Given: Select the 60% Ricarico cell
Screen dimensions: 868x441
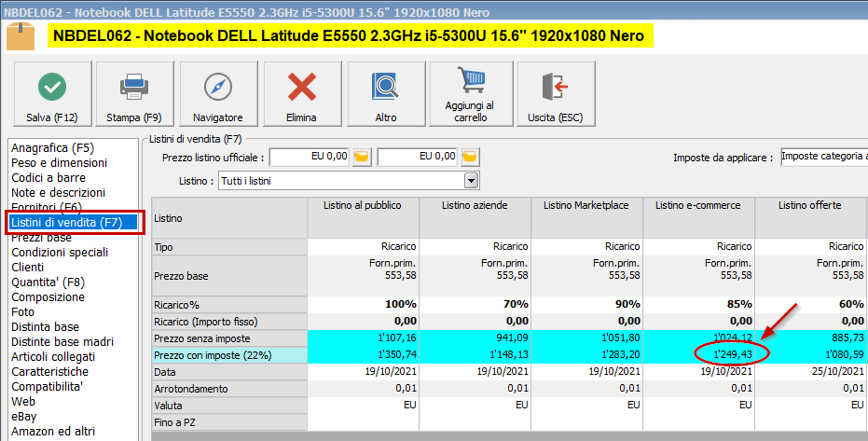Looking at the screenshot, I should tap(810, 304).
